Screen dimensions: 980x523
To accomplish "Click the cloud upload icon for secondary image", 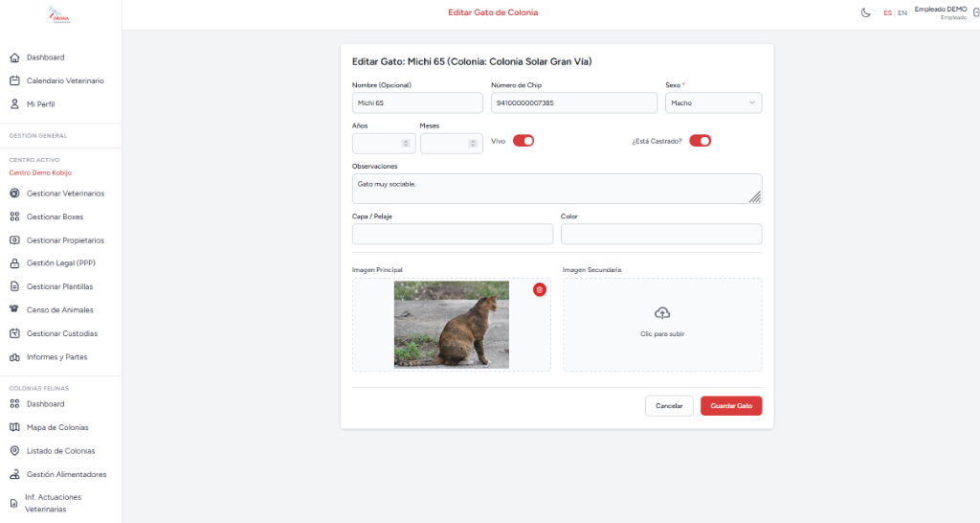I will 662,313.
